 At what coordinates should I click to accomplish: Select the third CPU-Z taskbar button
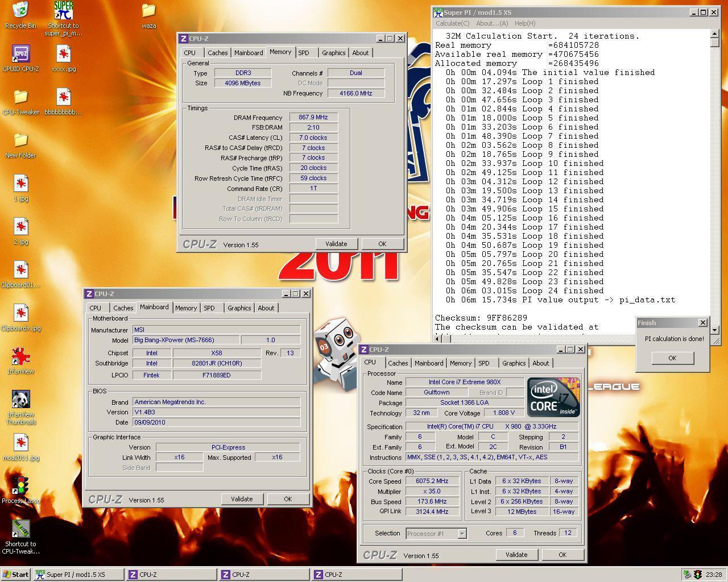pyautogui.click(x=357, y=575)
